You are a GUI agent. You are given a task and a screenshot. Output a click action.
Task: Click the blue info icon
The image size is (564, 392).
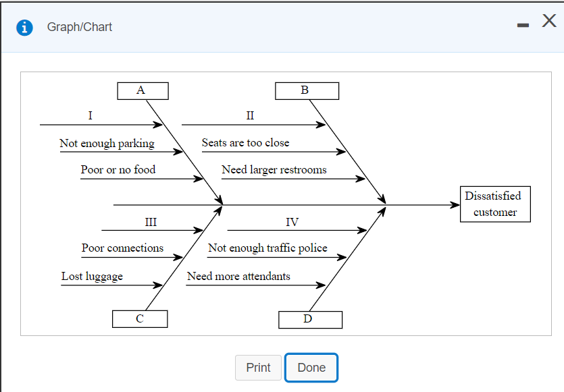24,28
